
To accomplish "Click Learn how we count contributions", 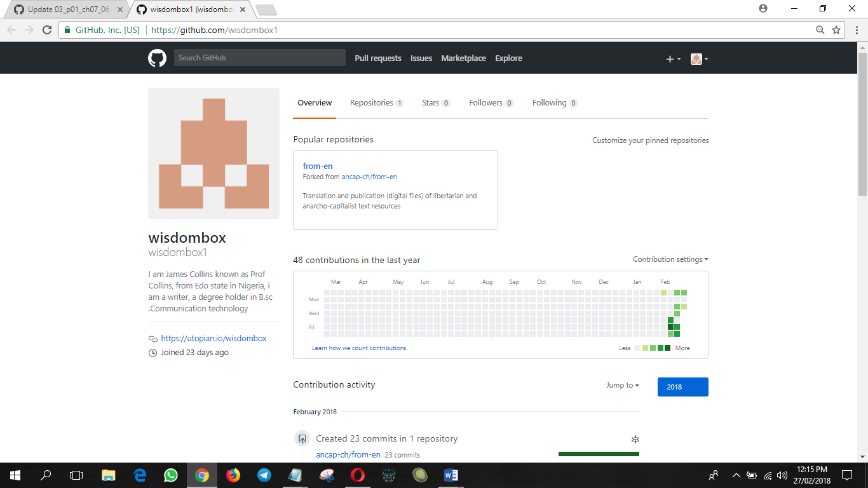I will (360, 348).
